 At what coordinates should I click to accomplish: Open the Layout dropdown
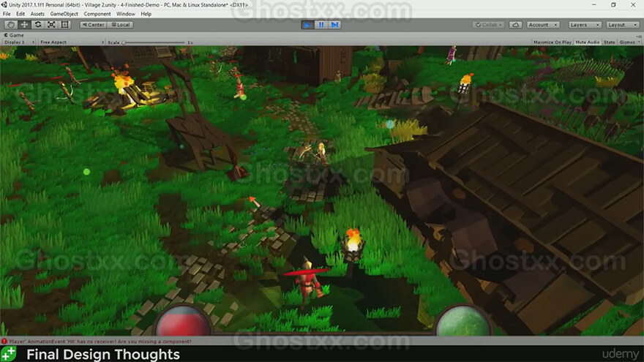(x=623, y=25)
